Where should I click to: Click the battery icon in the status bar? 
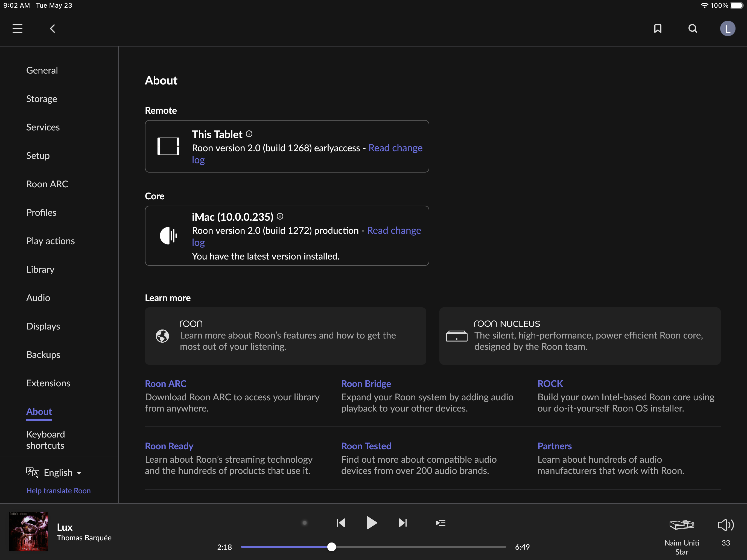click(737, 5)
